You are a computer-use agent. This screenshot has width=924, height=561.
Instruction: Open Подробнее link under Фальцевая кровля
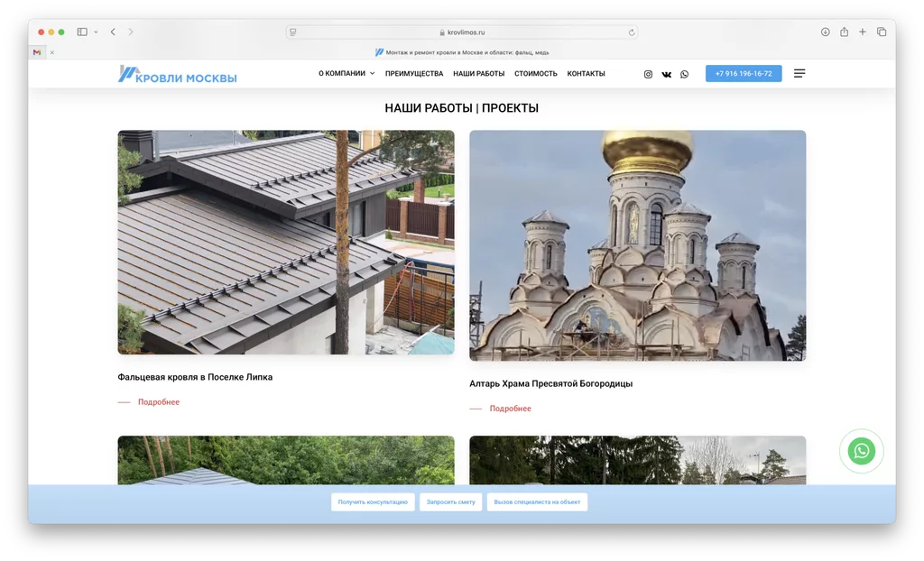pyautogui.click(x=159, y=402)
